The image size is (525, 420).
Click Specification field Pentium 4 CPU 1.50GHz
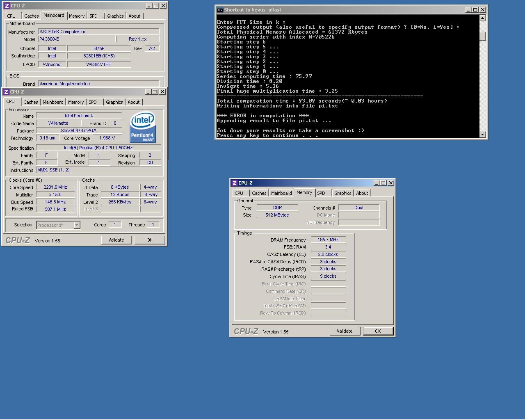(x=98, y=148)
